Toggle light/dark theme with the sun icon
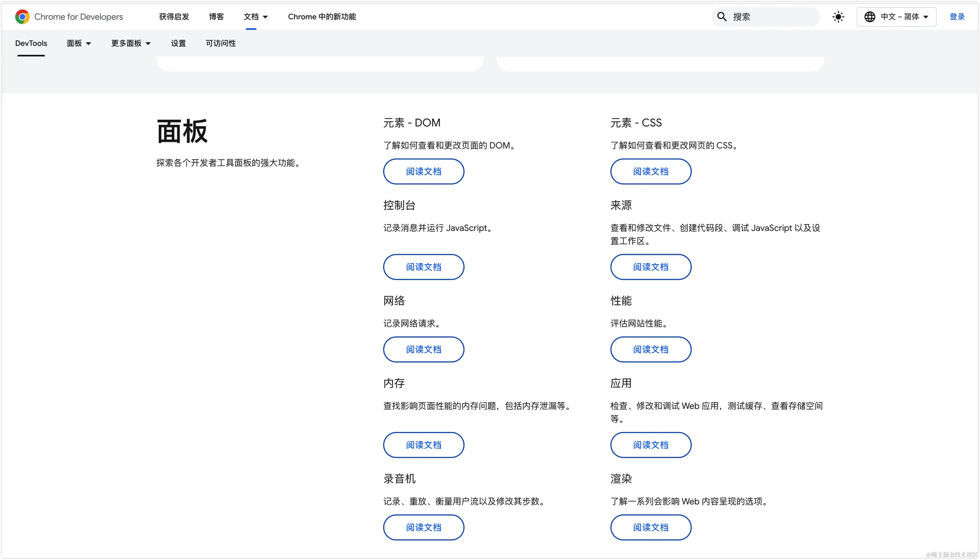Image resolution: width=980 pixels, height=560 pixels. click(838, 17)
